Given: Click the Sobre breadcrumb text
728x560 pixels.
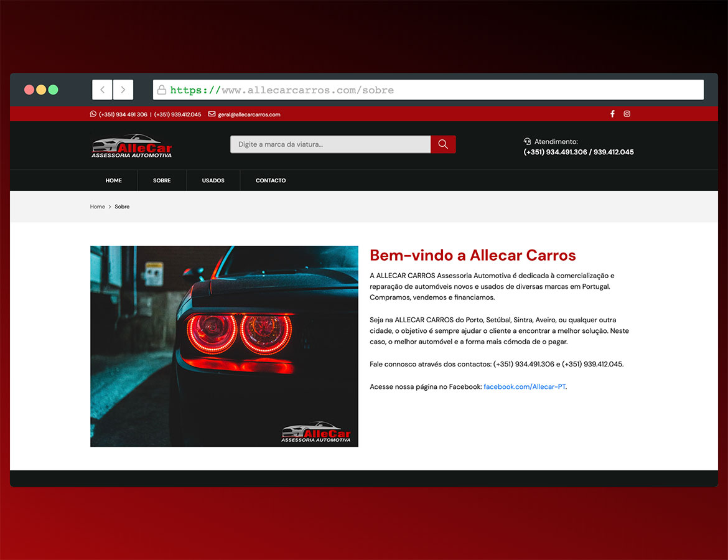Looking at the screenshot, I should click(x=122, y=207).
